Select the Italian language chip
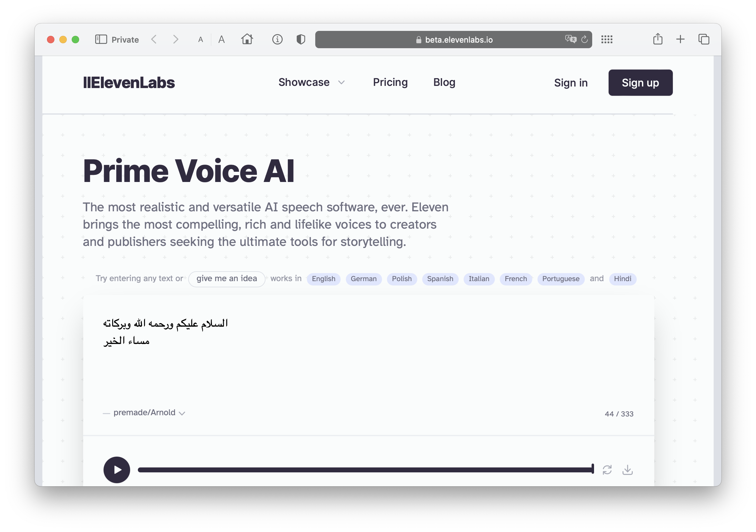 479,279
